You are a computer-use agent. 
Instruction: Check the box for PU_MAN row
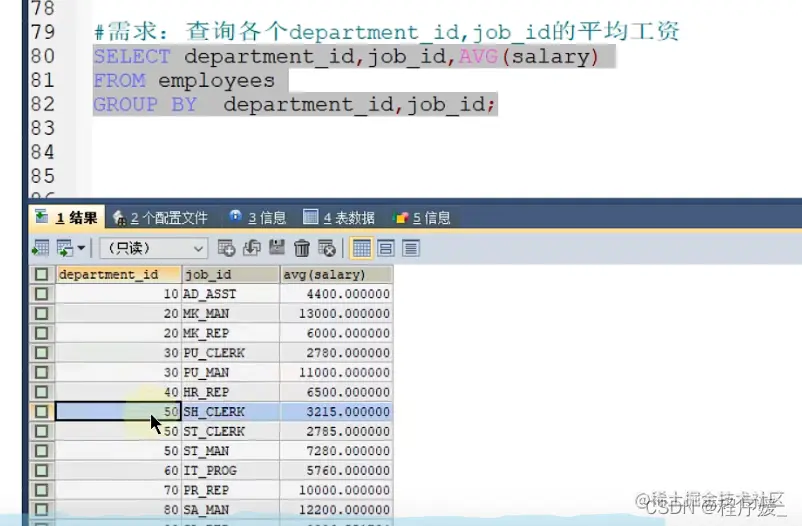tap(41, 372)
